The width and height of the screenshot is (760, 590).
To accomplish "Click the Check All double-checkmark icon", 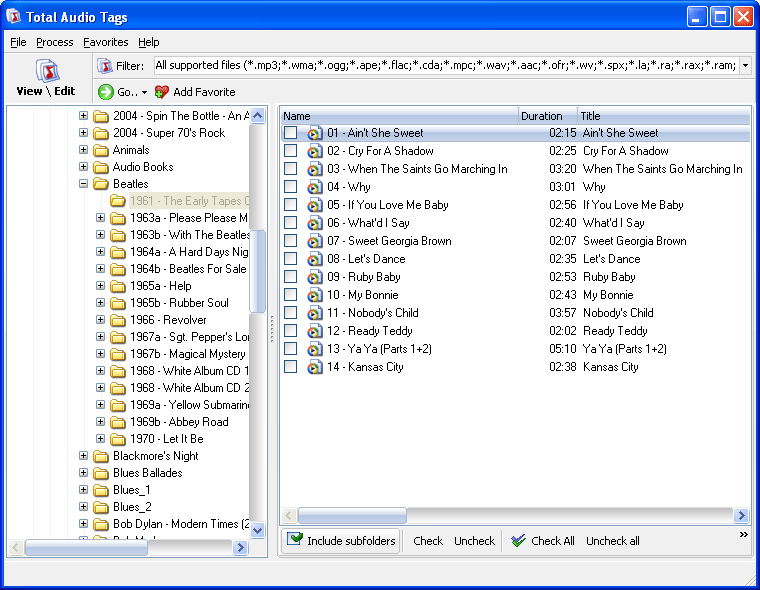I will tap(518, 541).
